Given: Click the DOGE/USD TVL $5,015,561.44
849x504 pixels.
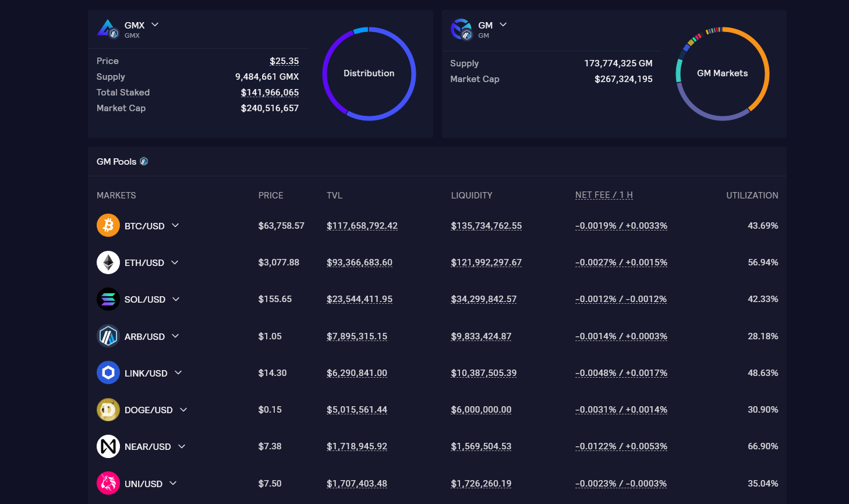Looking at the screenshot, I should [357, 410].
